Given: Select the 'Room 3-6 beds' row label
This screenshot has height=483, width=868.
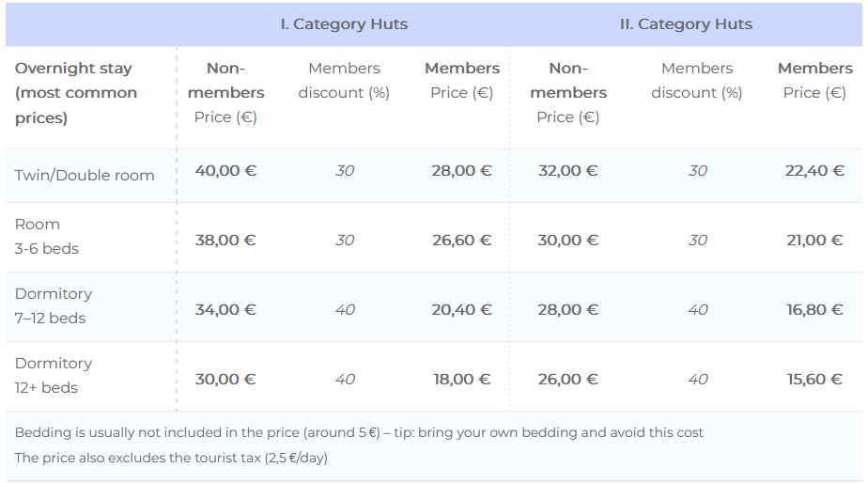Looking at the screenshot, I should 47,237.
